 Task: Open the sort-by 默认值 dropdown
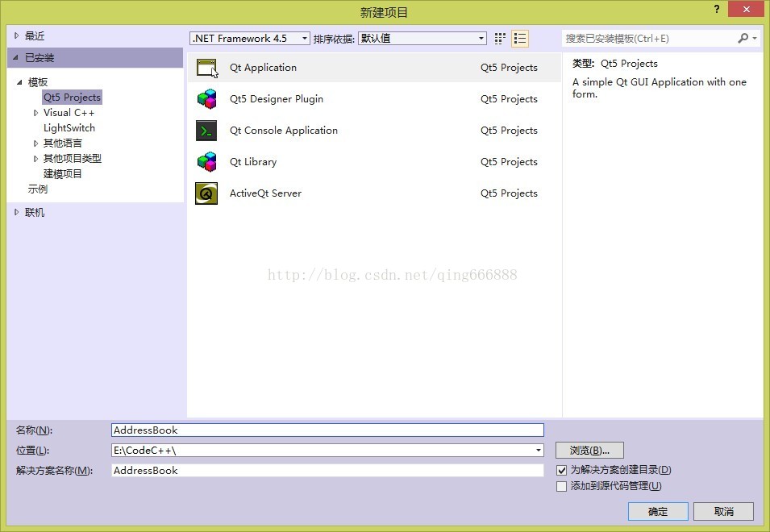click(422, 38)
